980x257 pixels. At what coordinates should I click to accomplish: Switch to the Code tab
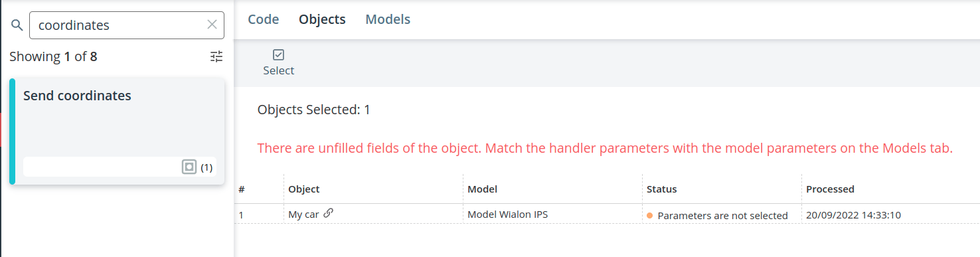tap(264, 19)
